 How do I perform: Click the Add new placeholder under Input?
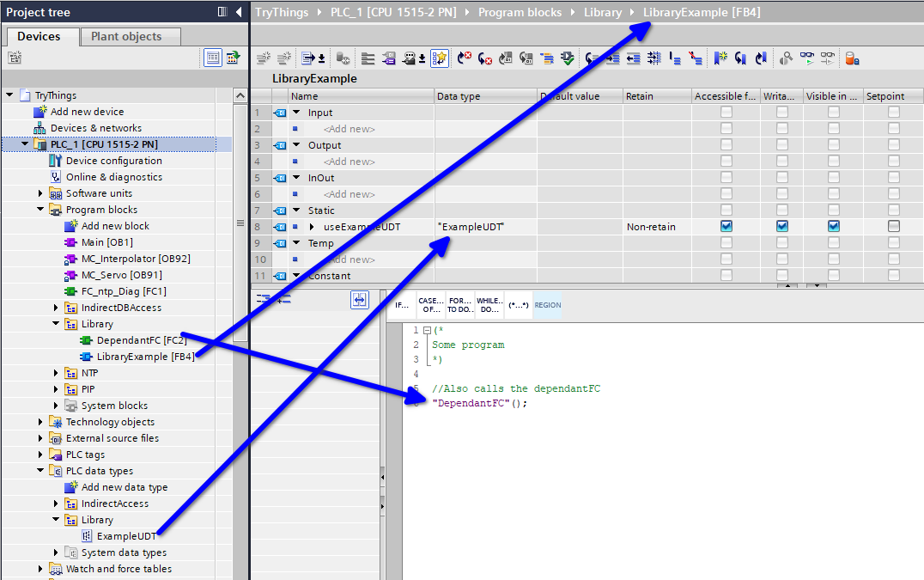click(x=349, y=129)
